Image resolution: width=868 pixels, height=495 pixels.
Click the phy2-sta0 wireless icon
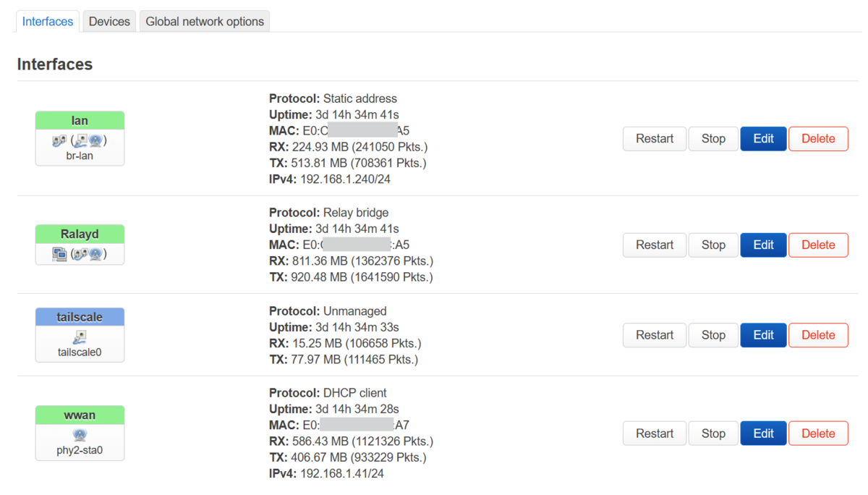pos(80,435)
